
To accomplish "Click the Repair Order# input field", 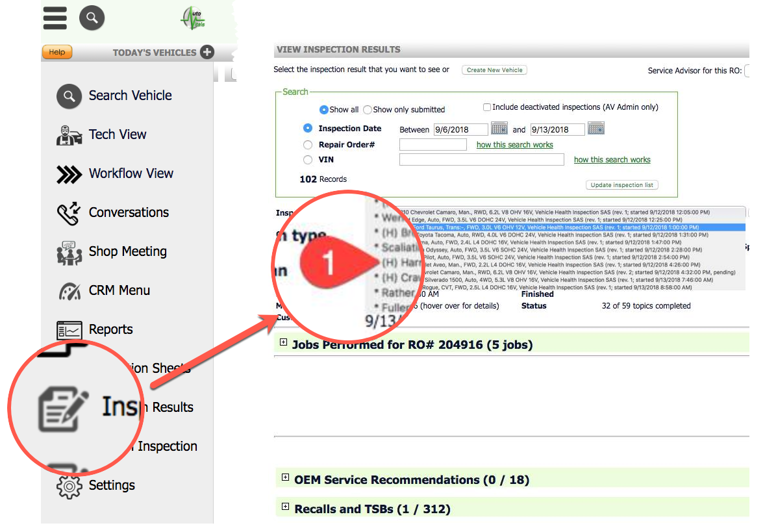I will (433, 145).
